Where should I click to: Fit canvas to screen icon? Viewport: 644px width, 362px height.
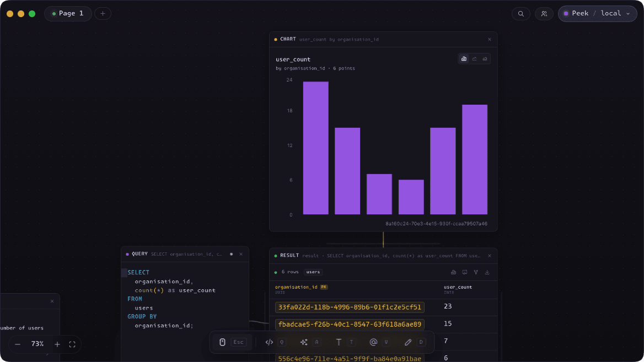[x=72, y=344]
